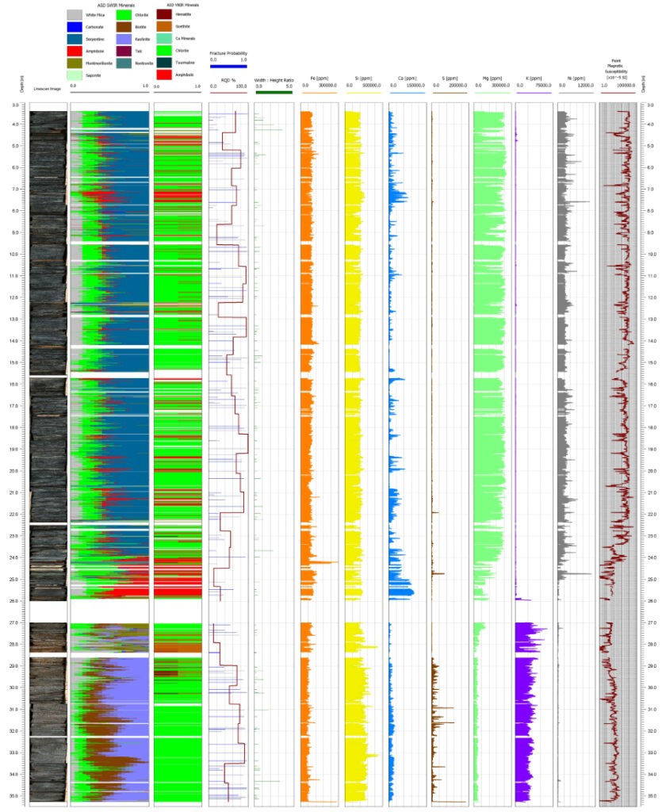This screenshot has width=666, height=812.
Task: Click the Biotite brown legend swatch
Action: point(124,27)
